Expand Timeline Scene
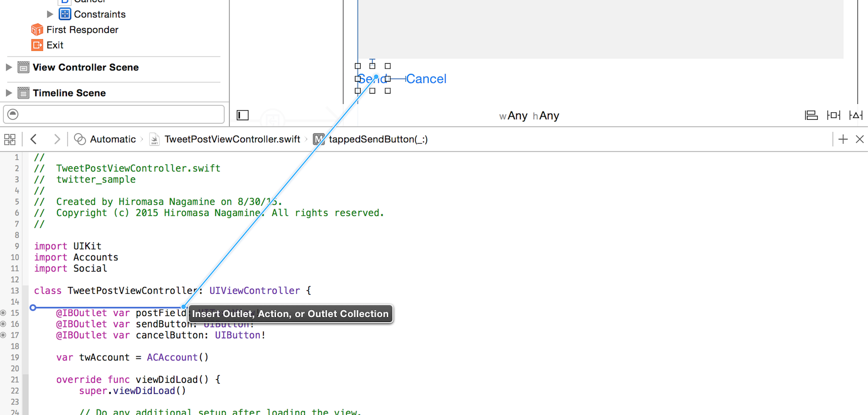868x415 pixels. coord(9,92)
